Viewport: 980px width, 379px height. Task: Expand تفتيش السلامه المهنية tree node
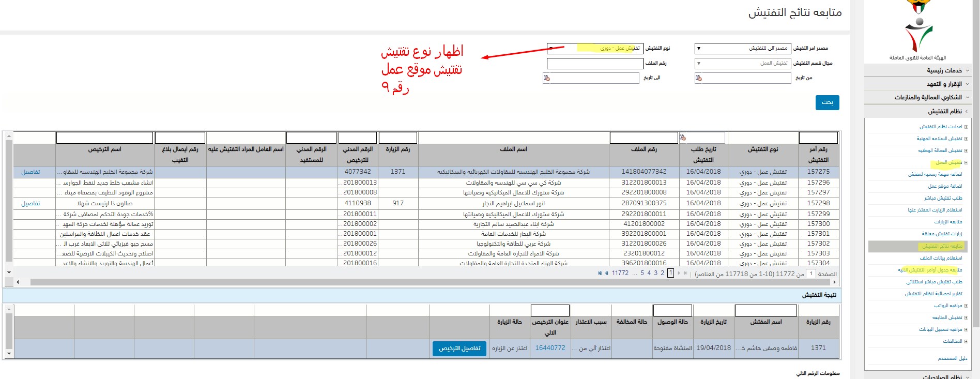coord(966,139)
